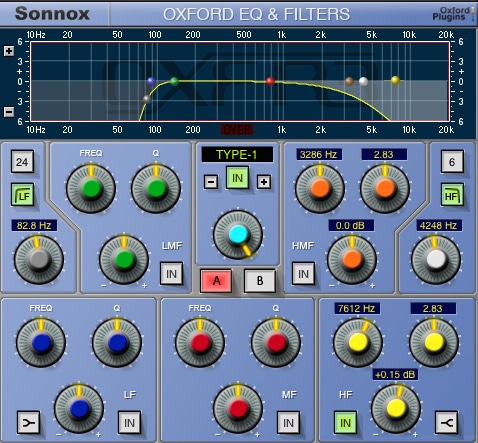Click the orange HMF frequency knob
The image size is (478, 443).
pyautogui.click(x=320, y=188)
